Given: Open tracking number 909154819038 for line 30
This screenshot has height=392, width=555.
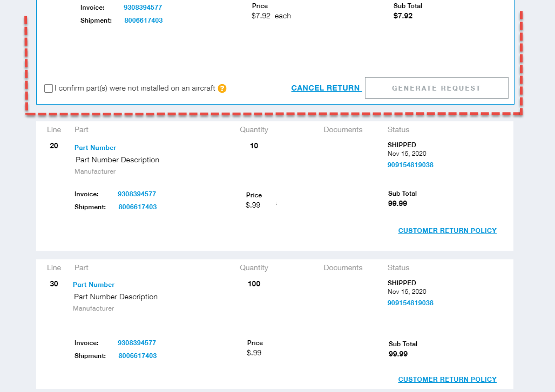Looking at the screenshot, I should point(410,303).
